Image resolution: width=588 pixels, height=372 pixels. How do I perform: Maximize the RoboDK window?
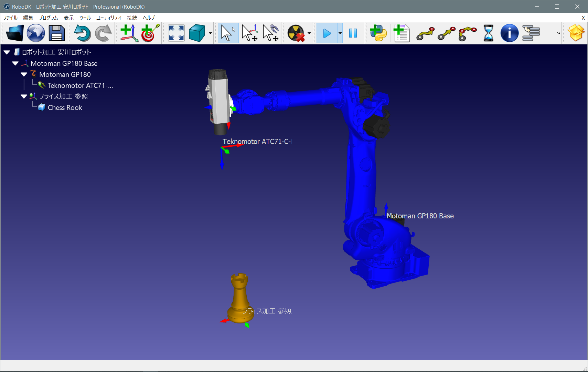pyautogui.click(x=557, y=7)
